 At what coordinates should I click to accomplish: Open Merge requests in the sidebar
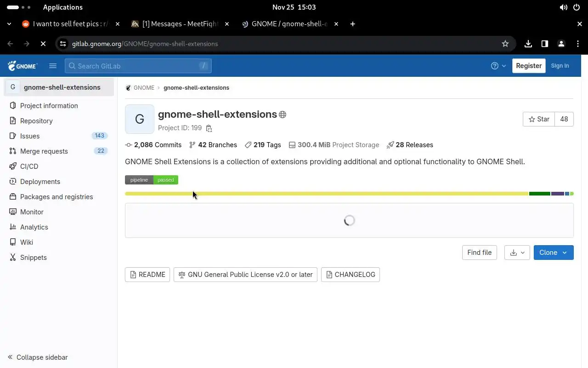(x=59, y=151)
